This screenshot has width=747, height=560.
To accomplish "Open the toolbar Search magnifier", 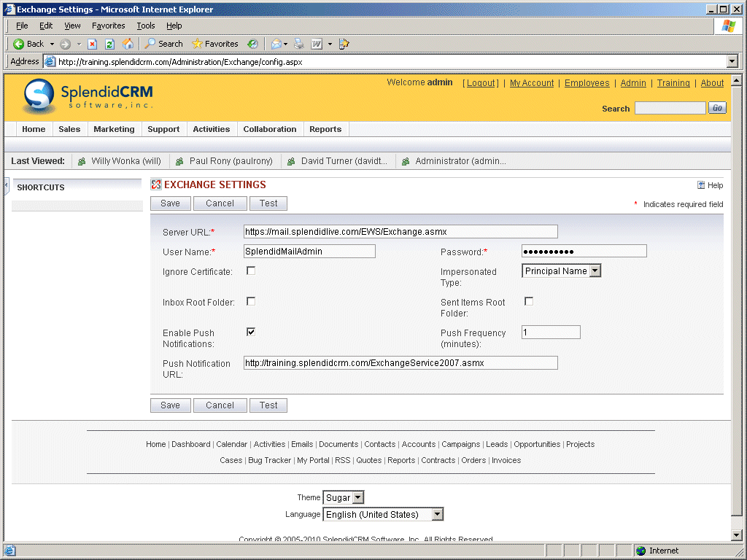I will (164, 44).
